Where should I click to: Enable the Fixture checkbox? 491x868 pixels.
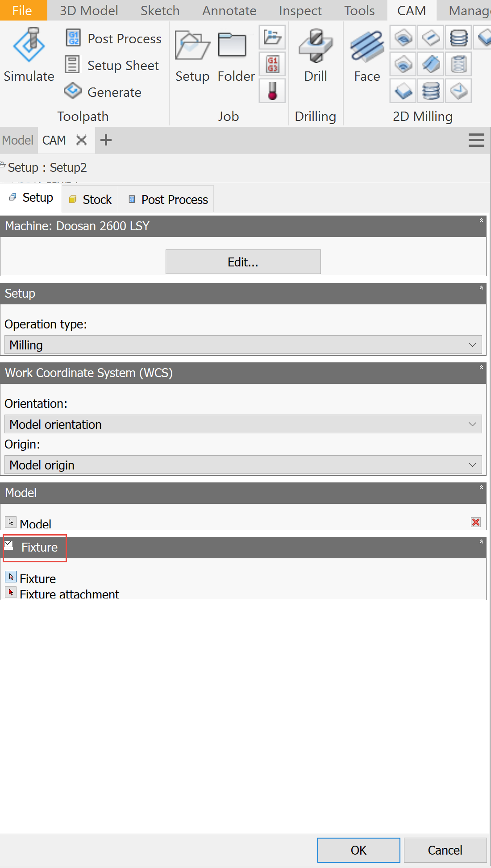10,543
